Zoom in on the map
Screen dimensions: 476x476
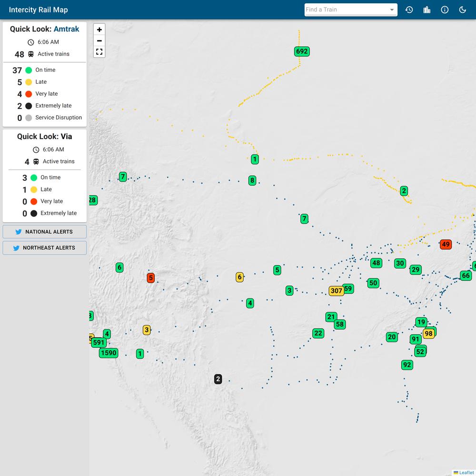point(99,30)
